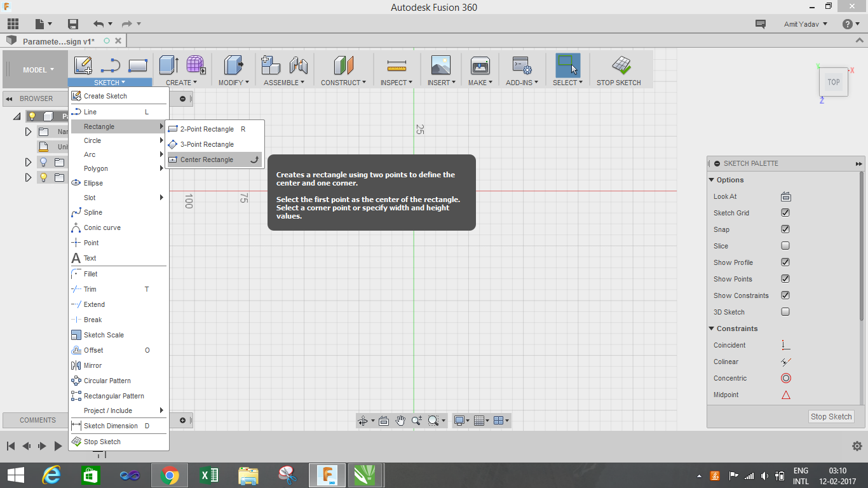Click the Inspect measure ruler icon

(397, 65)
